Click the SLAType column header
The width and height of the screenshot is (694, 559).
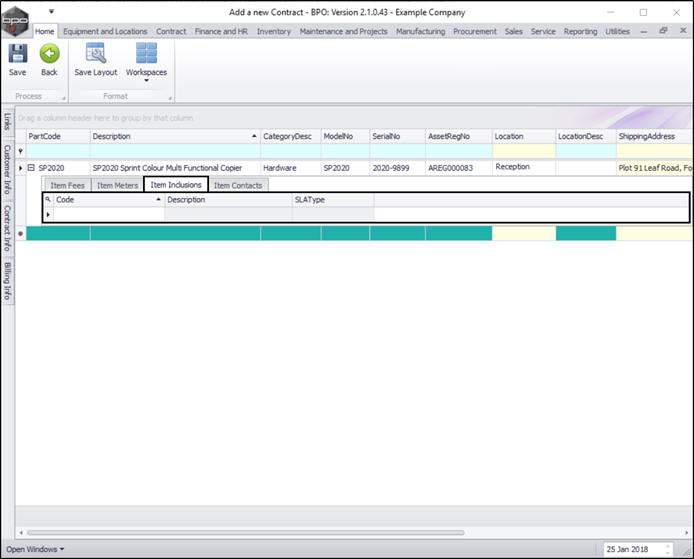coord(333,200)
